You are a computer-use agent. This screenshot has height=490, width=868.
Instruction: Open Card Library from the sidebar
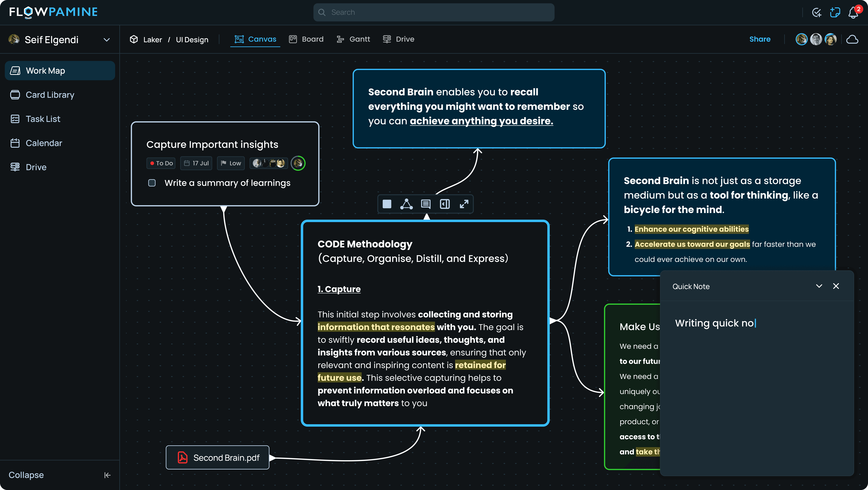coord(50,95)
